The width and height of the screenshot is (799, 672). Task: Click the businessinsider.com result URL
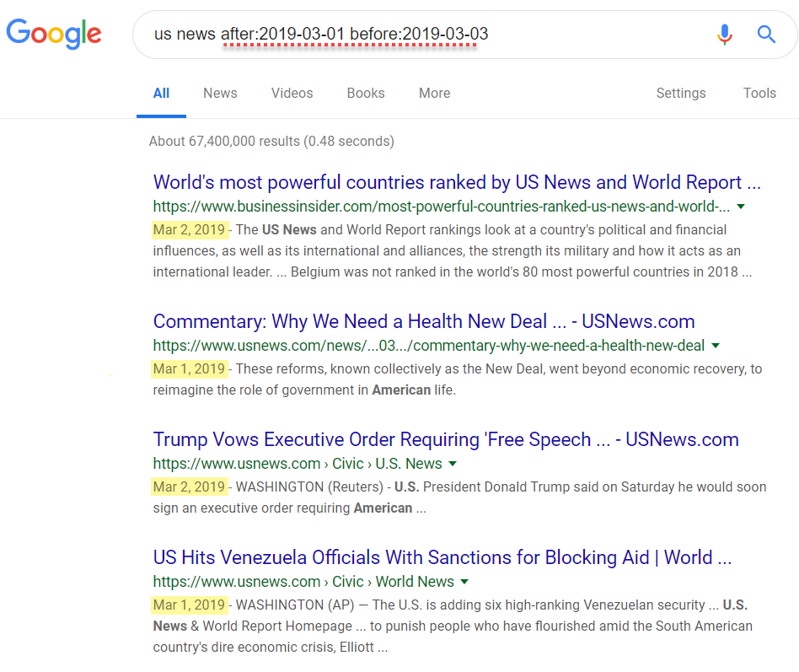tap(442, 207)
